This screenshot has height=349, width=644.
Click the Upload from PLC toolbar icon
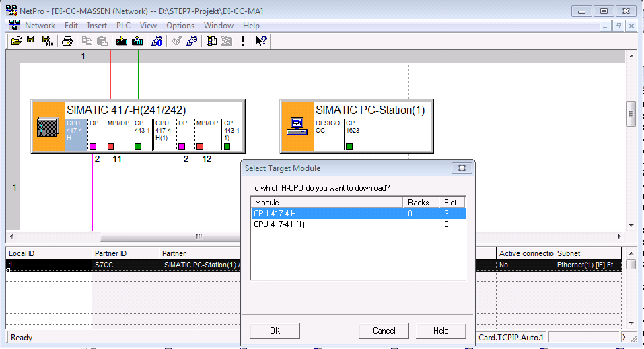click(x=137, y=41)
